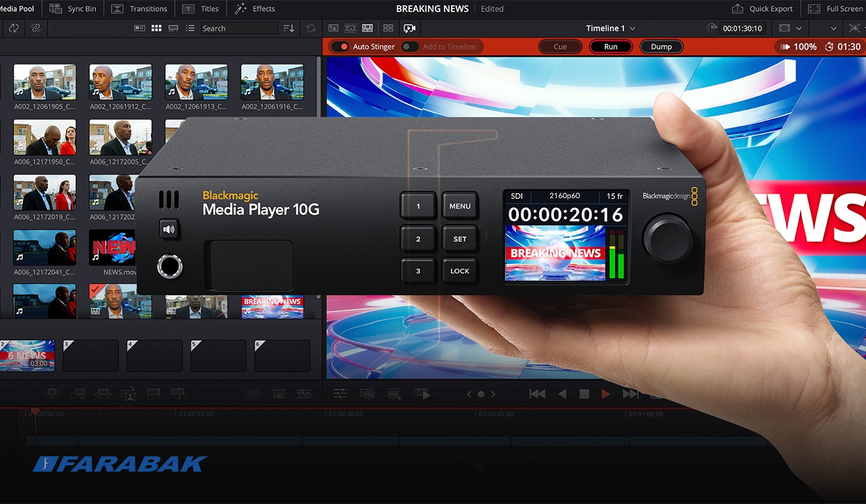Viewport: 866px width, 504px height.
Task: Select clip A006_12172019_C thumbnail
Action: (x=45, y=193)
